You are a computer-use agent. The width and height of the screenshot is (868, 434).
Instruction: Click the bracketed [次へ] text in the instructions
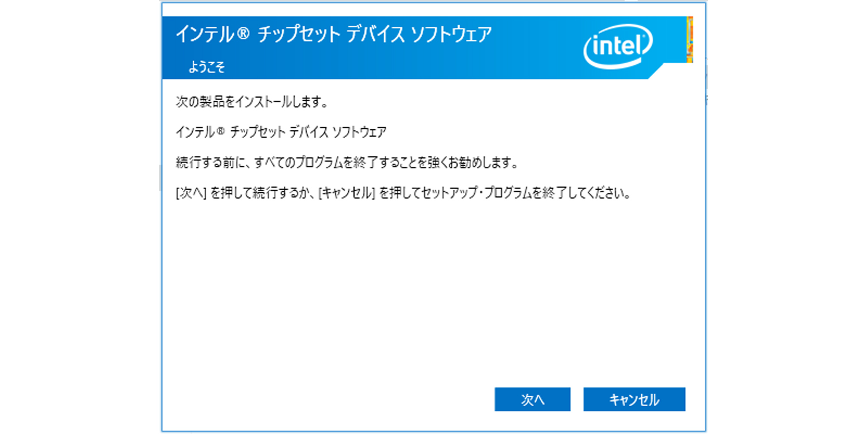click(191, 193)
